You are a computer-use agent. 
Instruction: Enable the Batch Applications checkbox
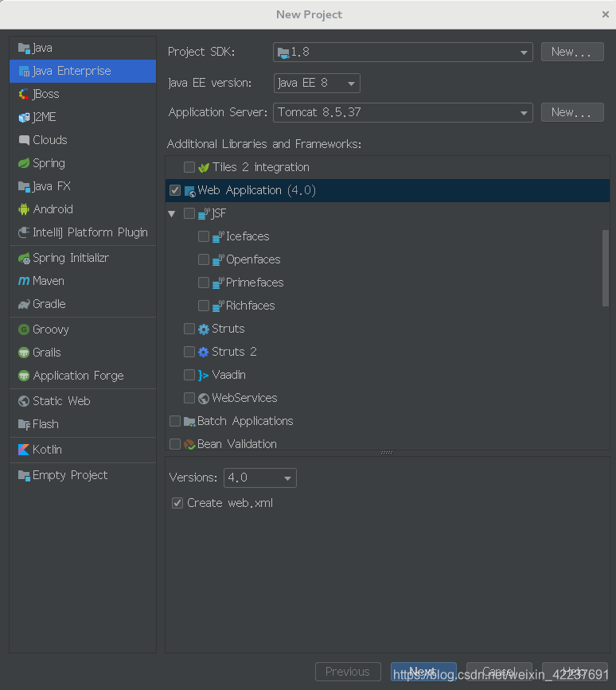(x=175, y=421)
